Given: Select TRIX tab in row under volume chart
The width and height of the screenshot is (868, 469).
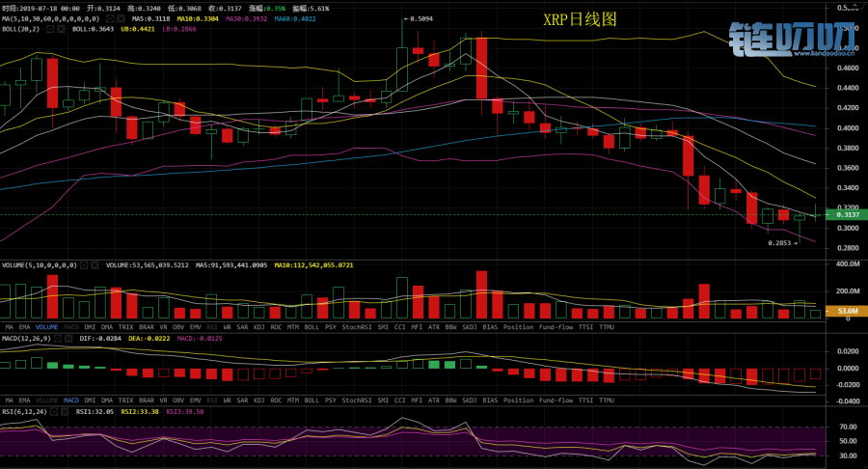Looking at the screenshot, I should tap(125, 327).
